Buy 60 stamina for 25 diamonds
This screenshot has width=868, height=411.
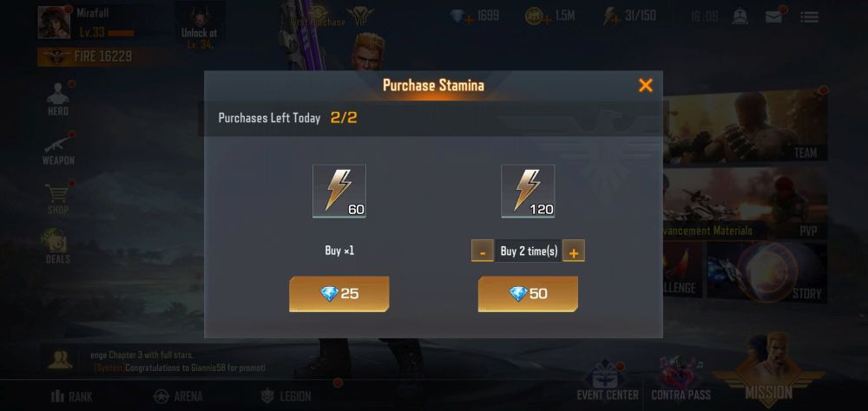(x=339, y=294)
